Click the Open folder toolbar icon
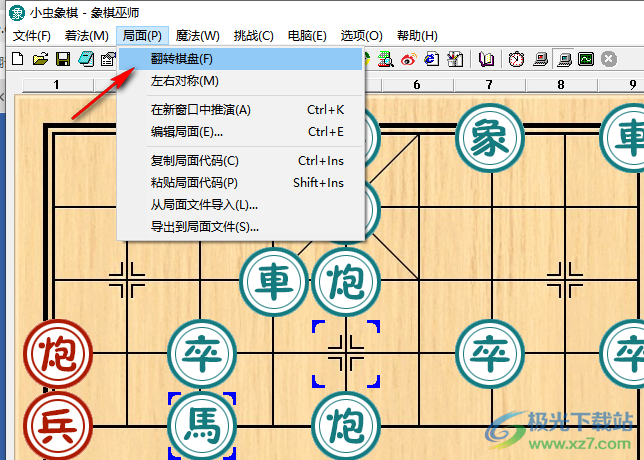 pyautogui.click(x=40, y=59)
